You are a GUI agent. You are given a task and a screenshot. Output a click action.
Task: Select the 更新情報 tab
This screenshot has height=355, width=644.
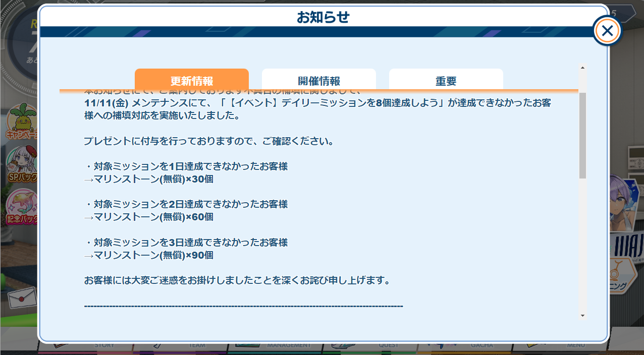pyautogui.click(x=192, y=81)
